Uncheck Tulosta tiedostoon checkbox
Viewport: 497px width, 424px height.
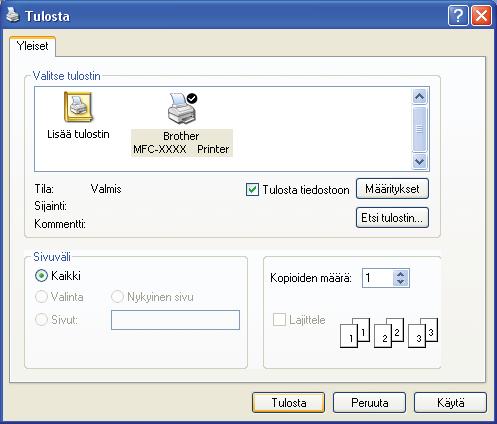click(x=252, y=190)
